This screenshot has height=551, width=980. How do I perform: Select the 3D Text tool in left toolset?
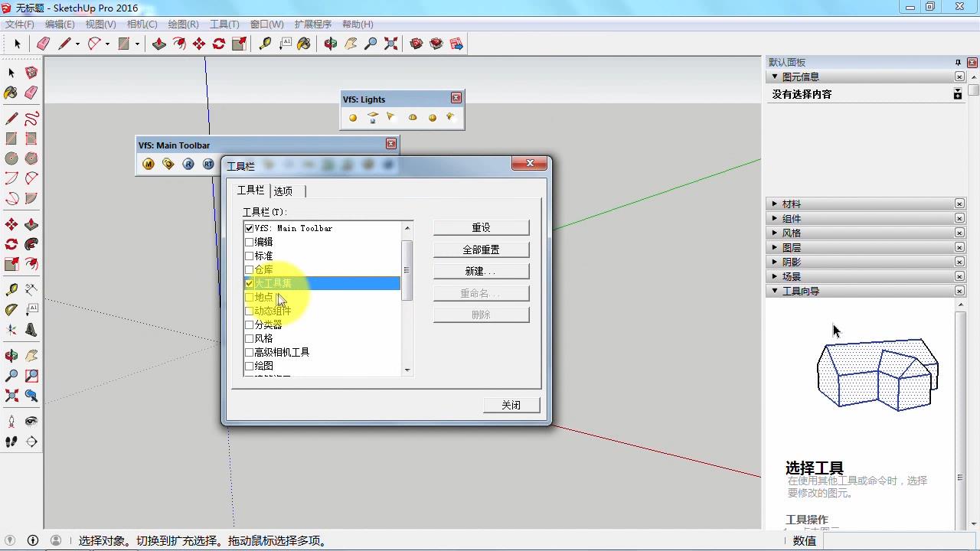[31, 330]
